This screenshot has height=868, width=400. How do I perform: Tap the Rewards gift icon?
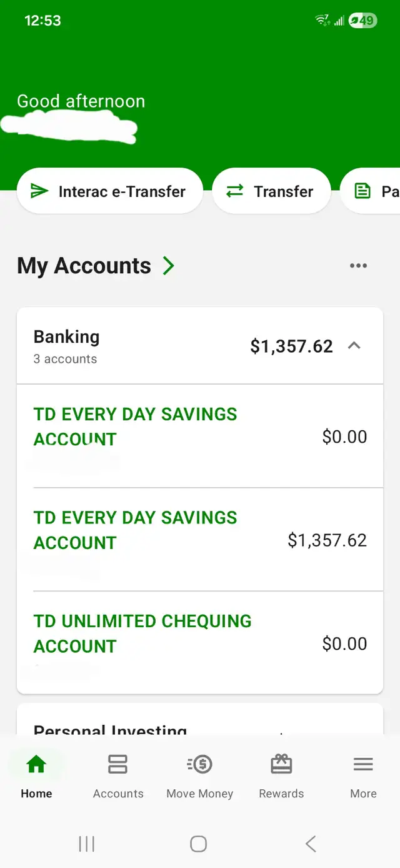(281, 764)
